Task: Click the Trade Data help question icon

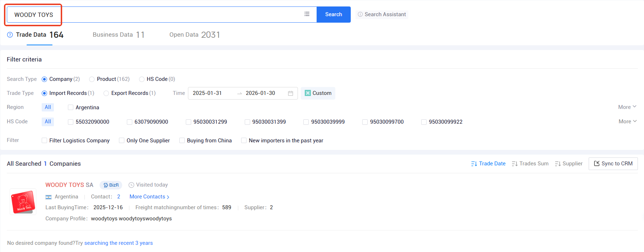Action: click(x=10, y=35)
